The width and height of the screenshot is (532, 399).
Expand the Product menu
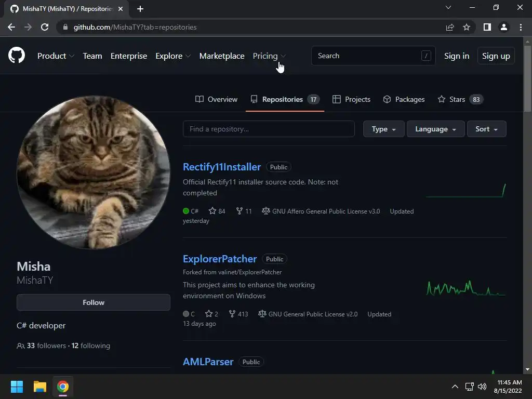[x=56, y=56]
